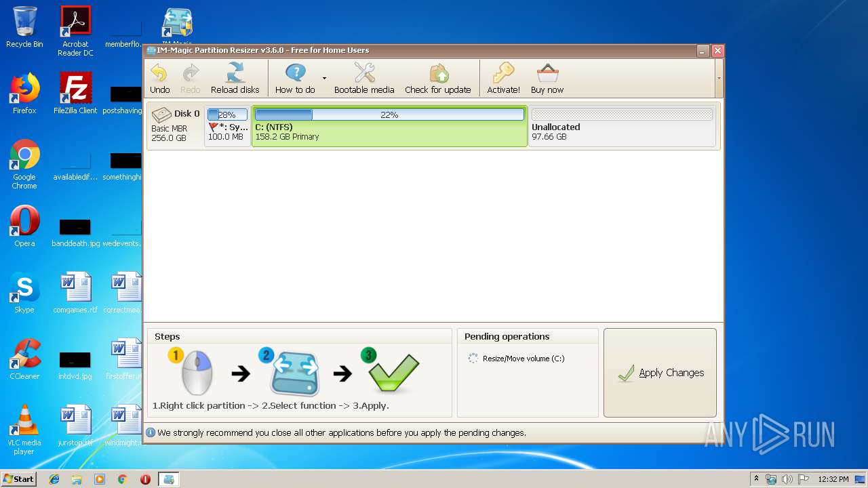Apply Changes to pending operations
Viewport: 868px width, 488px height.
coord(660,373)
